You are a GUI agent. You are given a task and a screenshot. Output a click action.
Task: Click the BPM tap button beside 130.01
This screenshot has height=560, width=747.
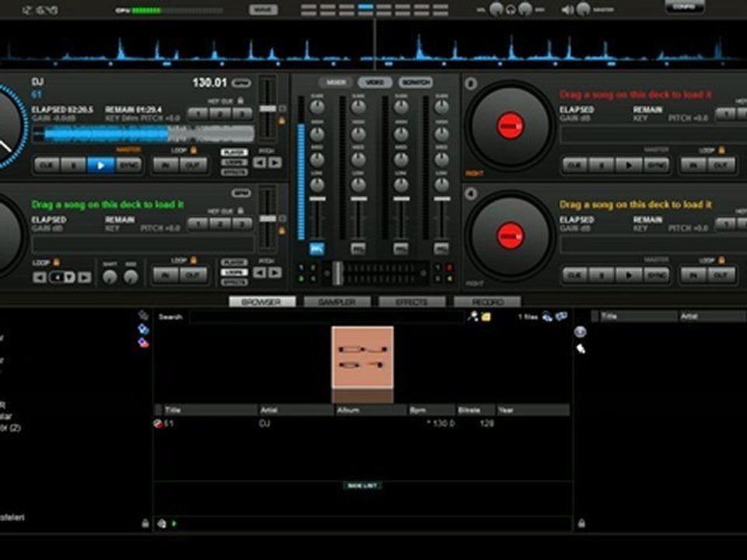coord(241,83)
